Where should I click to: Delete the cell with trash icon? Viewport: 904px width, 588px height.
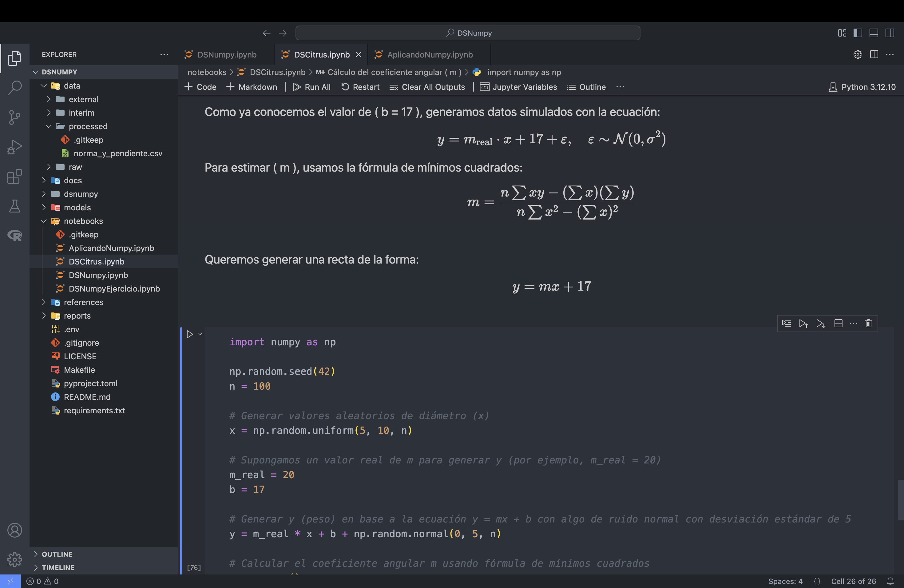[868, 323]
